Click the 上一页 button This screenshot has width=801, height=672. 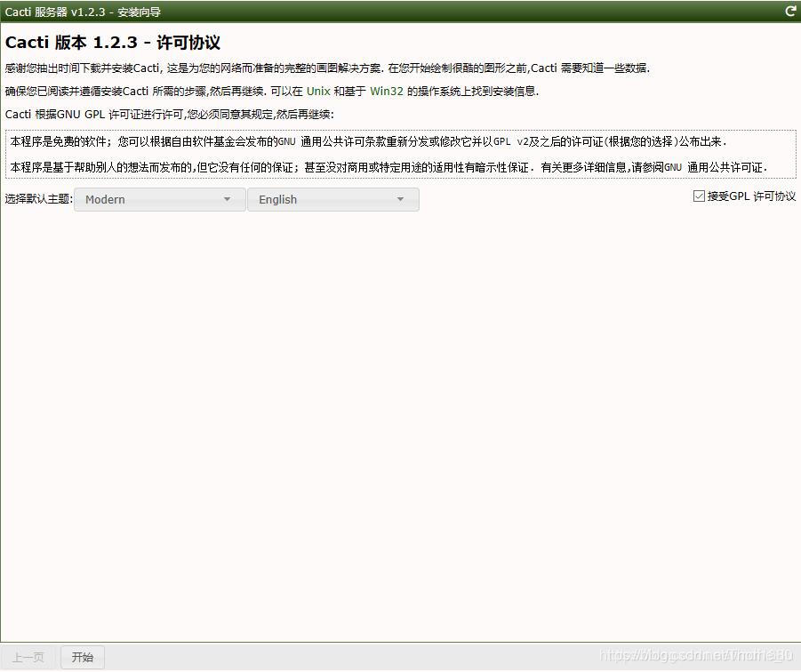coord(28,657)
